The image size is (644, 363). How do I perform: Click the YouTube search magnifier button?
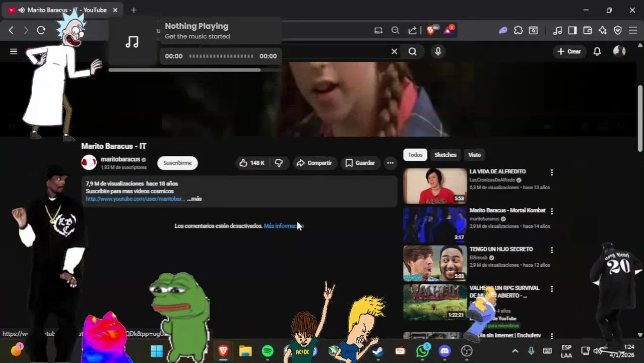tap(413, 51)
